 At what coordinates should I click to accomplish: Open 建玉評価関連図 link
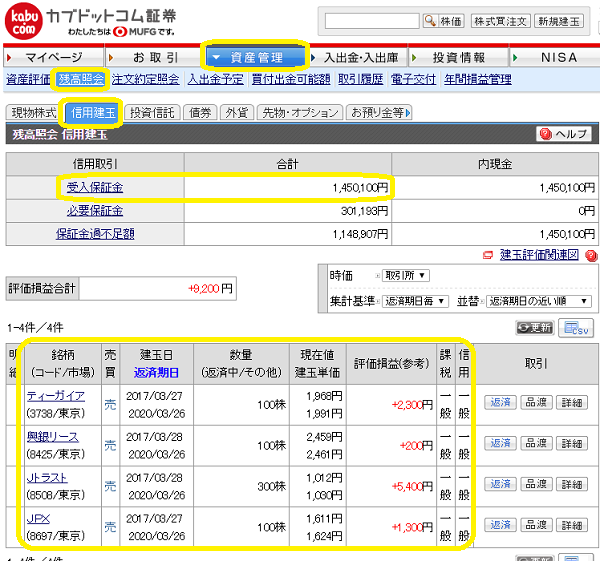pyautogui.click(x=539, y=255)
